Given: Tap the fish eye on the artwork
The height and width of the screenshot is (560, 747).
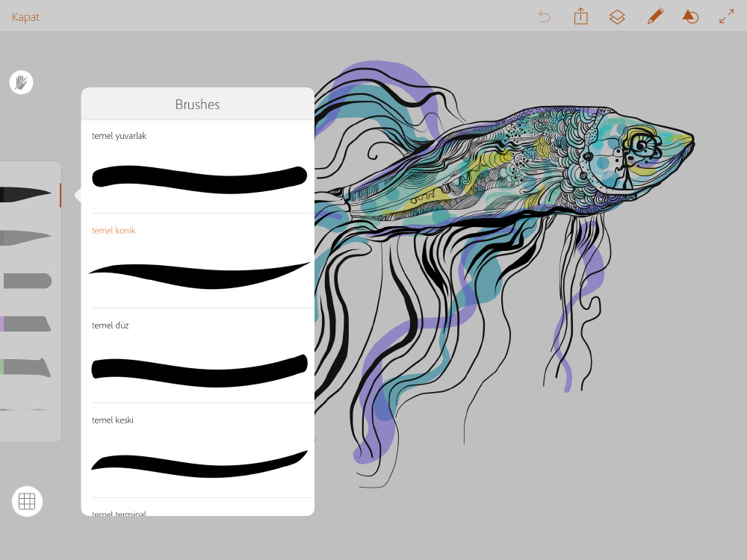Looking at the screenshot, I should [641, 144].
